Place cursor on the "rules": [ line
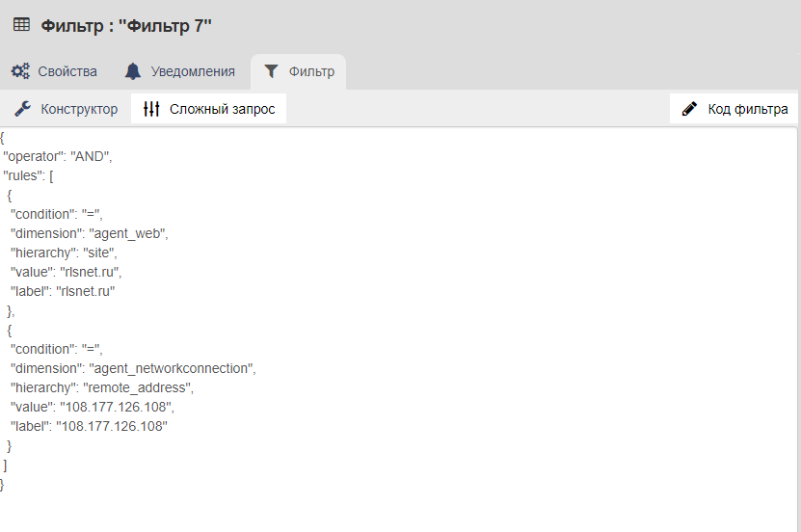801x532 pixels. click(x=28, y=175)
